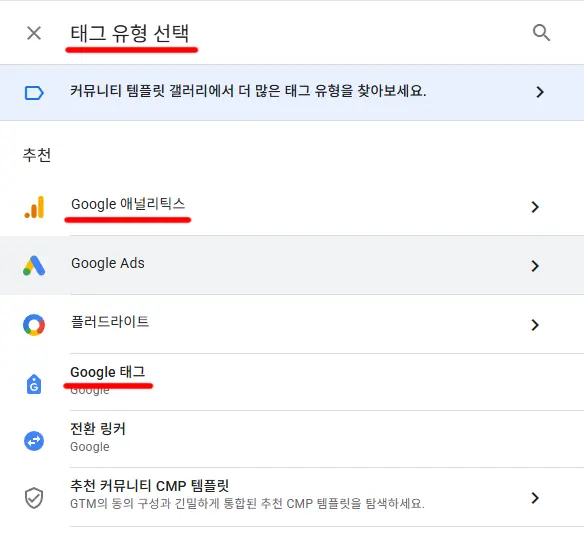Image resolution: width=584 pixels, height=536 pixels.
Task: Click the Google 태그 blue tag icon
Action: (34, 384)
